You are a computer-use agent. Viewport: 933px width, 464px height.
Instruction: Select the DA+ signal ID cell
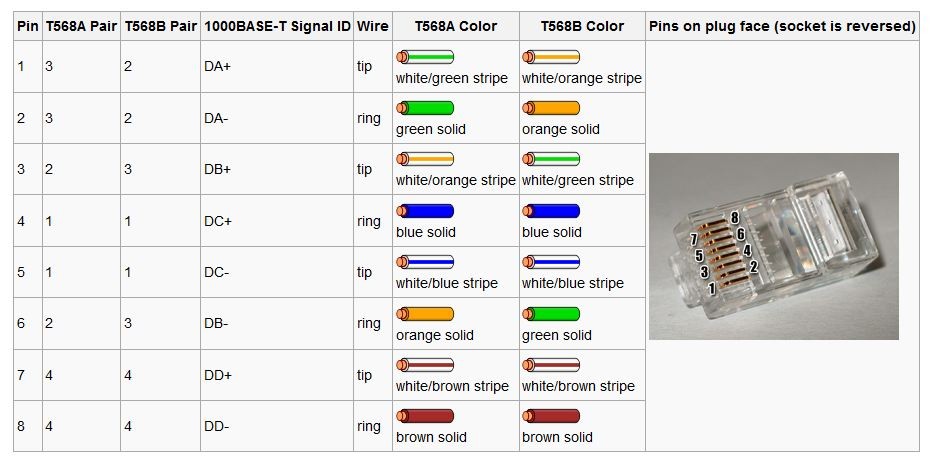216,67
